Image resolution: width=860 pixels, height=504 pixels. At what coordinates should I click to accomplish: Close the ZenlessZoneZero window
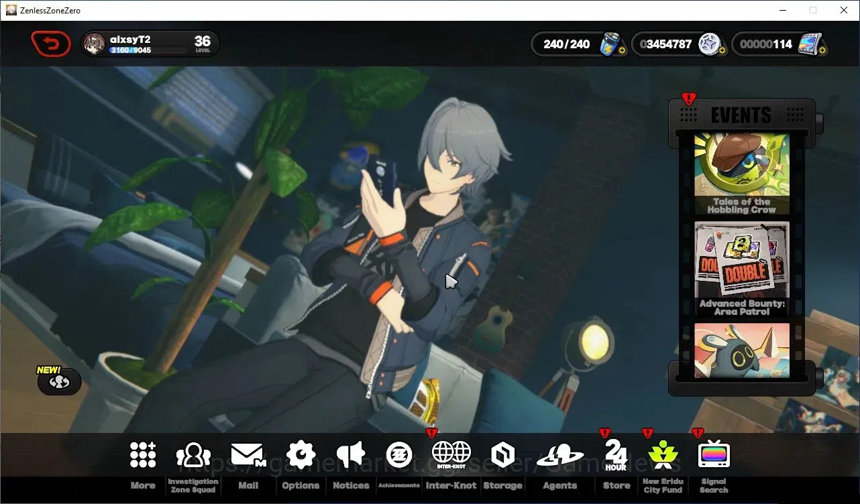[x=844, y=10]
